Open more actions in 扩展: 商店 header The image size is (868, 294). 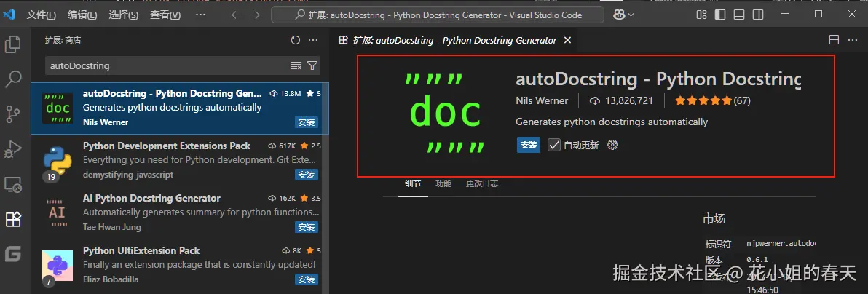point(313,40)
